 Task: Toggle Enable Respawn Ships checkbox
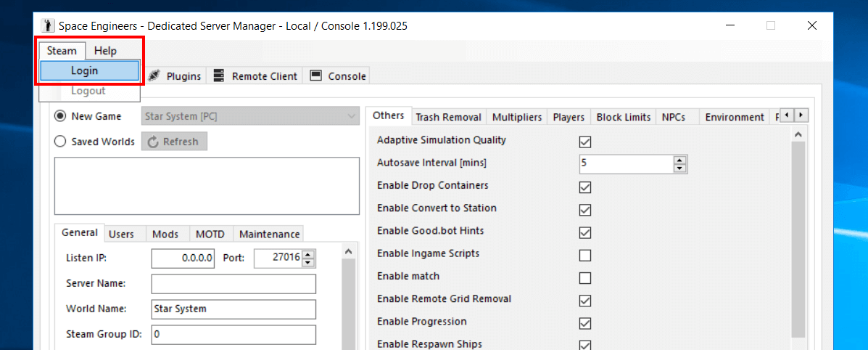[x=585, y=346]
